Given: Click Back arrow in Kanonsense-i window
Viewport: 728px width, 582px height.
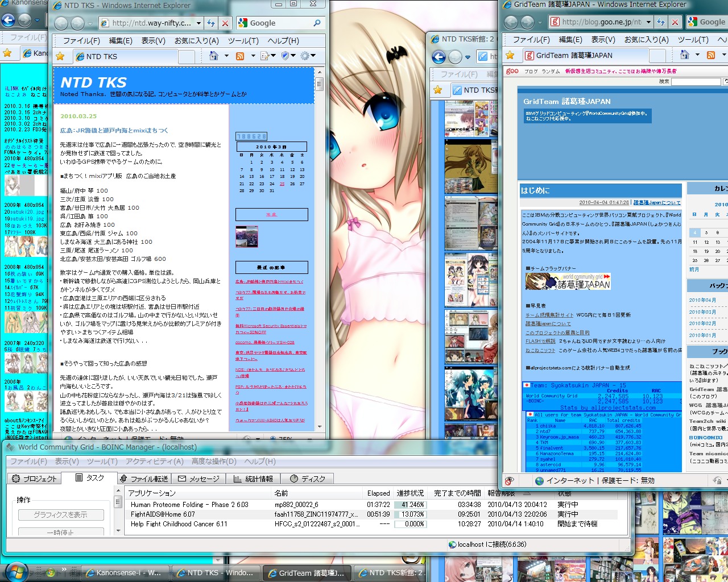Looking at the screenshot, I should [x=8, y=21].
